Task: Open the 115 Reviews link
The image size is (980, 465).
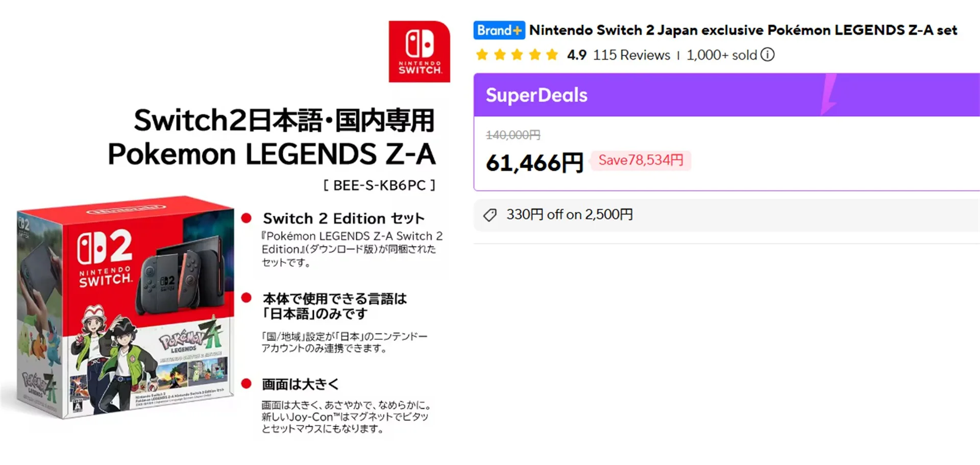Action: pos(631,55)
